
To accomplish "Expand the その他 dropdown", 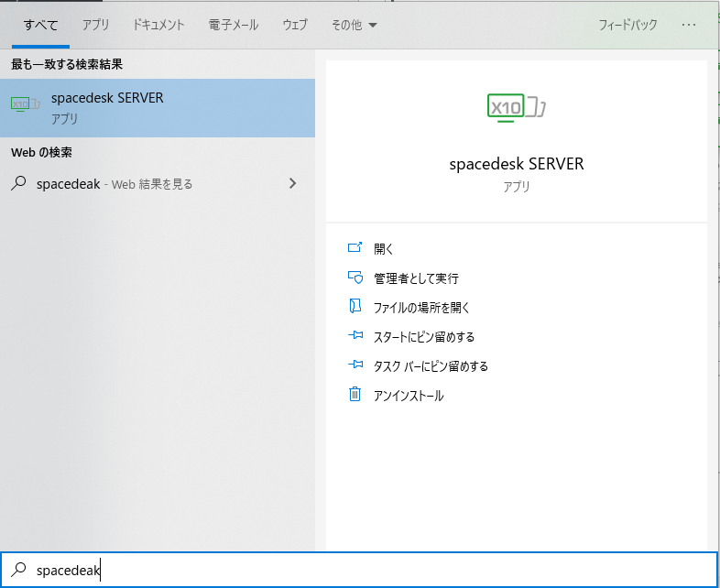I will 354,25.
